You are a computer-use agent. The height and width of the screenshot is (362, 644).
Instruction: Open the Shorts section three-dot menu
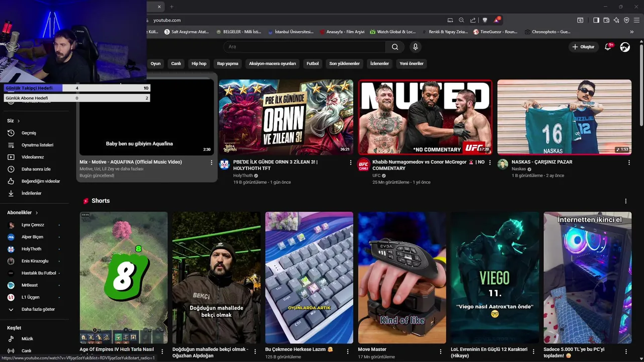626,201
